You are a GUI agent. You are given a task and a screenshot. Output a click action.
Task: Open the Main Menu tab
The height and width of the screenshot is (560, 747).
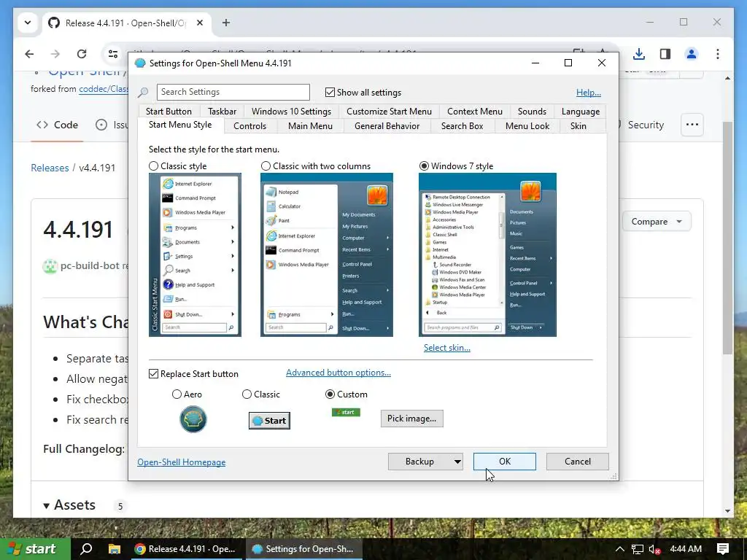click(310, 126)
